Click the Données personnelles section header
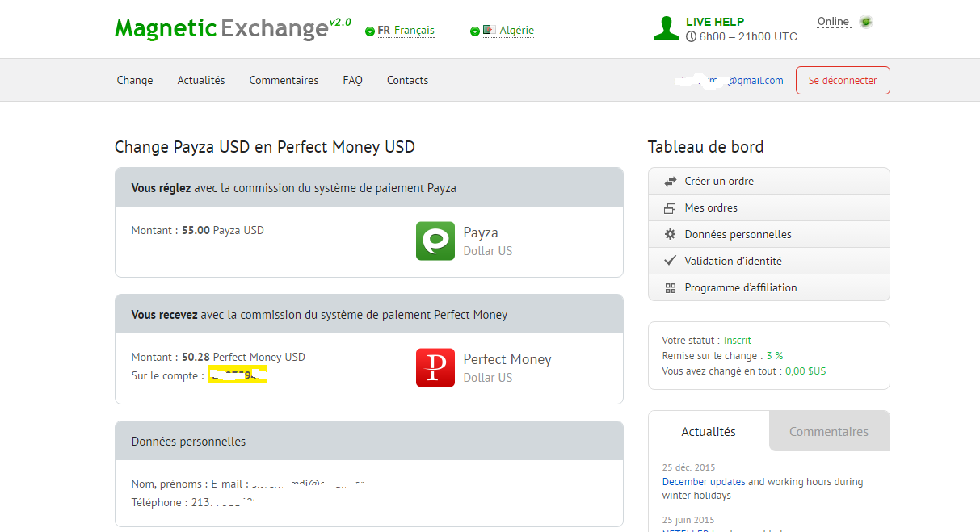Screen dimensions: 980x532 point(369,441)
